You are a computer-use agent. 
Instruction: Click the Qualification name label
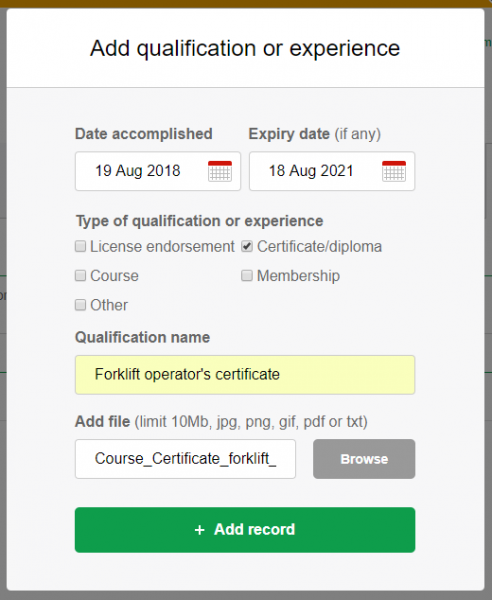pos(142,338)
